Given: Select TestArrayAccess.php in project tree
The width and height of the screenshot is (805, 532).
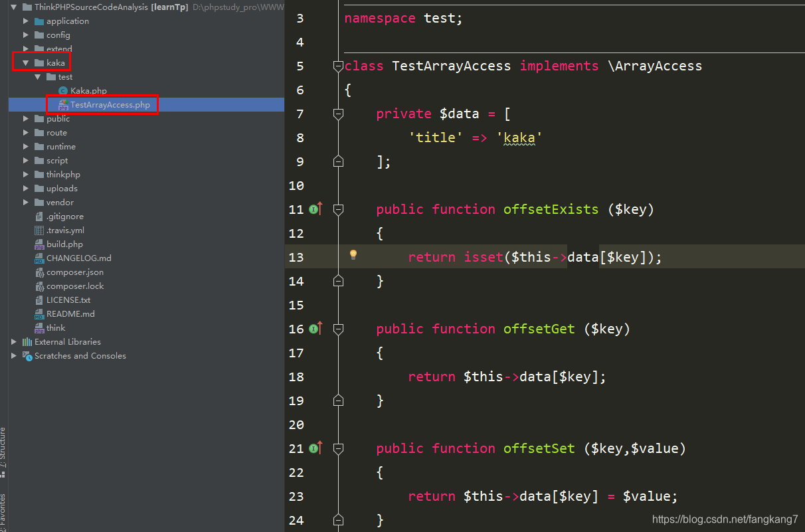Looking at the screenshot, I should coord(110,105).
